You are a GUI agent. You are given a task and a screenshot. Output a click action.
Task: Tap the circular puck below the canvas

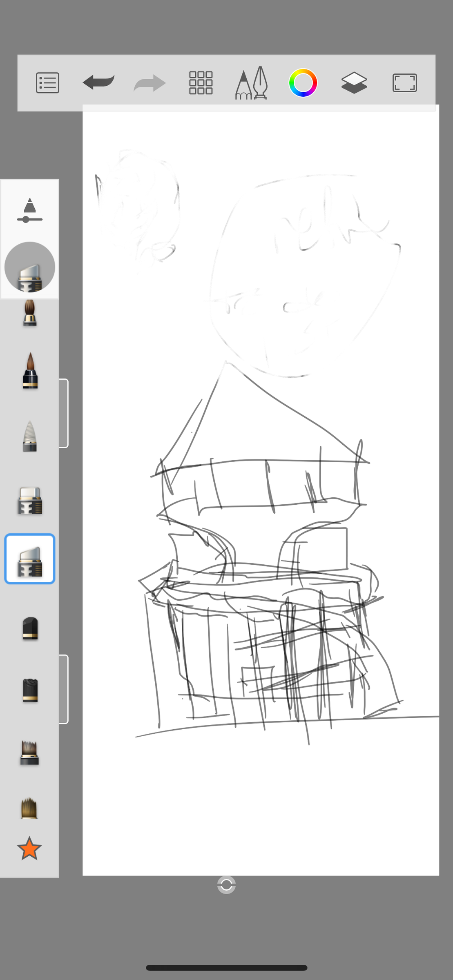point(226,885)
